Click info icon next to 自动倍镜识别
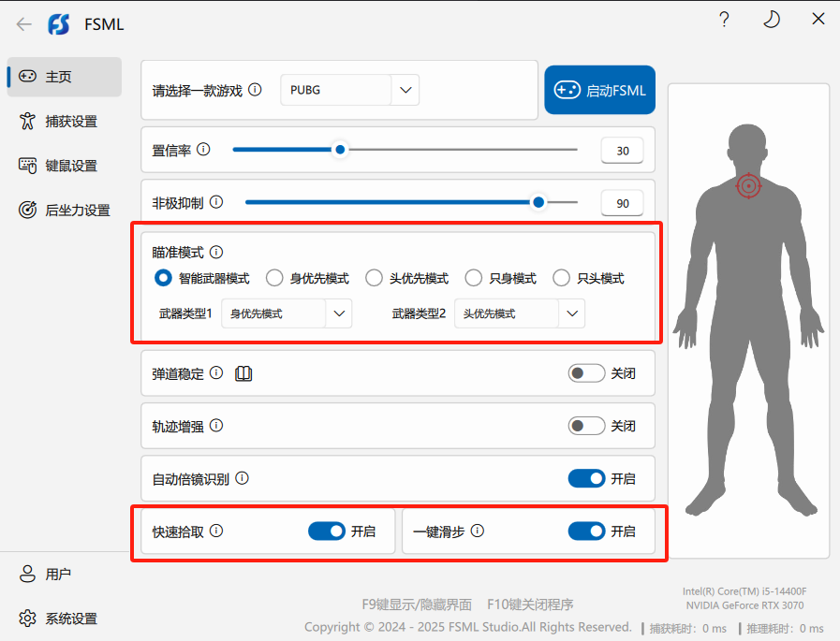 click(x=242, y=478)
